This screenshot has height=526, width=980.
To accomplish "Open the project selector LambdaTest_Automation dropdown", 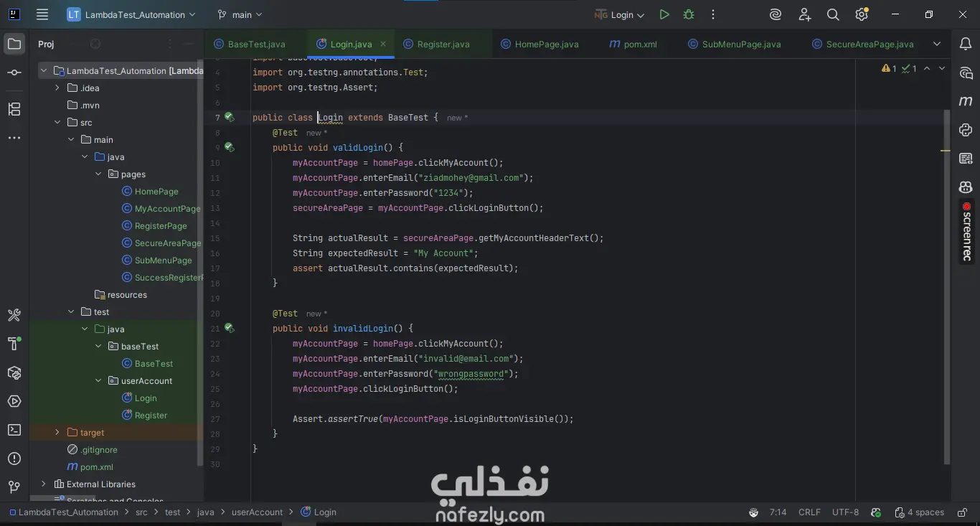I will [x=132, y=14].
